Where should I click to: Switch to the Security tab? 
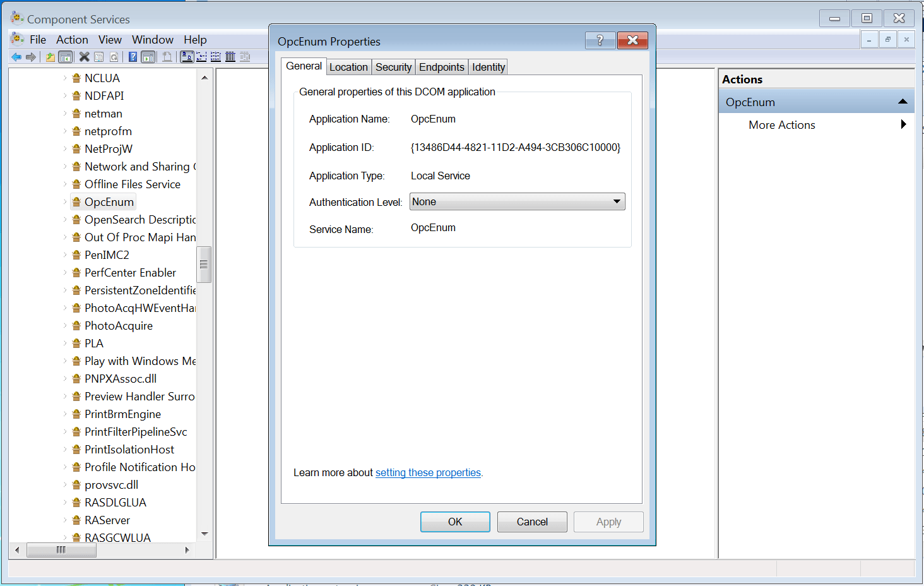[x=393, y=67]
